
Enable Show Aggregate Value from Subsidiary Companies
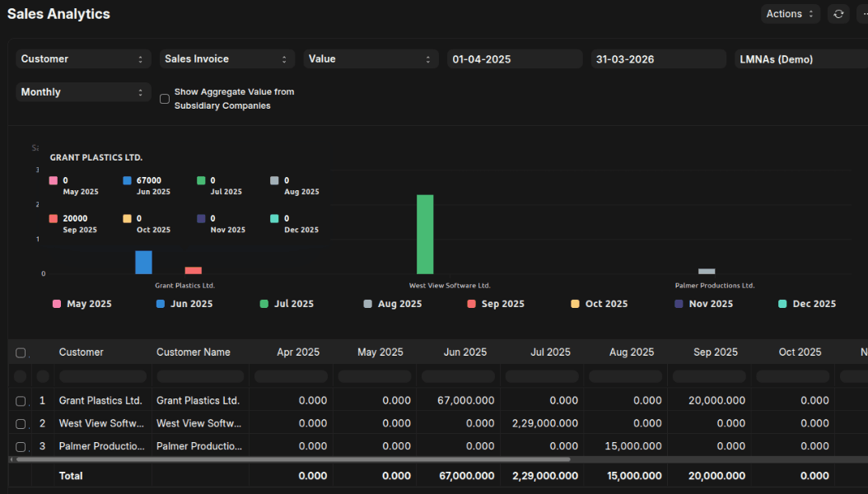tap(165, 99)
